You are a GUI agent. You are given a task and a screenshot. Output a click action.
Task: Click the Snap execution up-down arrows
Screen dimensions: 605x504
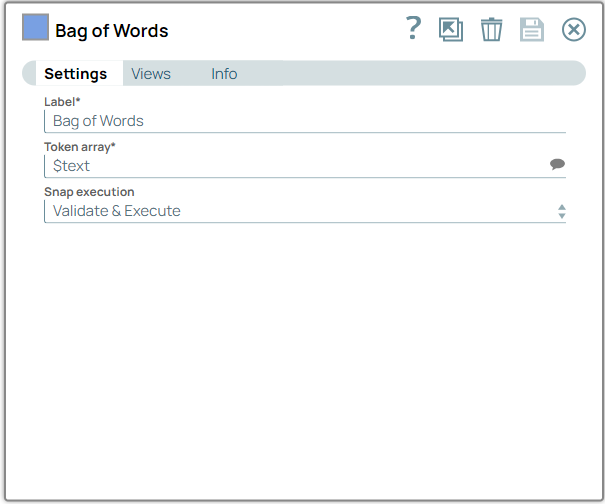pyautogui.click(x=562, y=211)
